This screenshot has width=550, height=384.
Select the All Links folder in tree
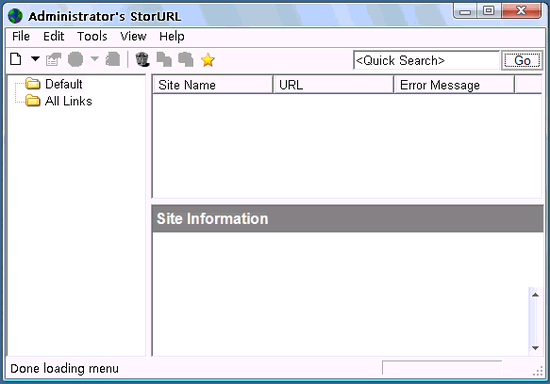coord(68,101)
